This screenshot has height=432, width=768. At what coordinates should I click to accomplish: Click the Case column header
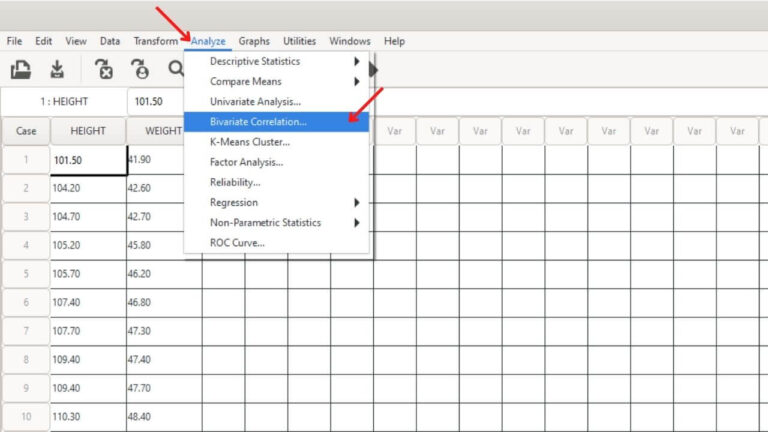26,131
